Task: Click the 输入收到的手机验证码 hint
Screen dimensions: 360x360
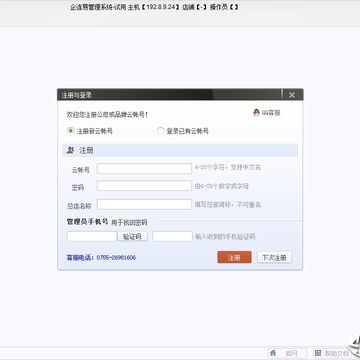Action: pos(225,237)
